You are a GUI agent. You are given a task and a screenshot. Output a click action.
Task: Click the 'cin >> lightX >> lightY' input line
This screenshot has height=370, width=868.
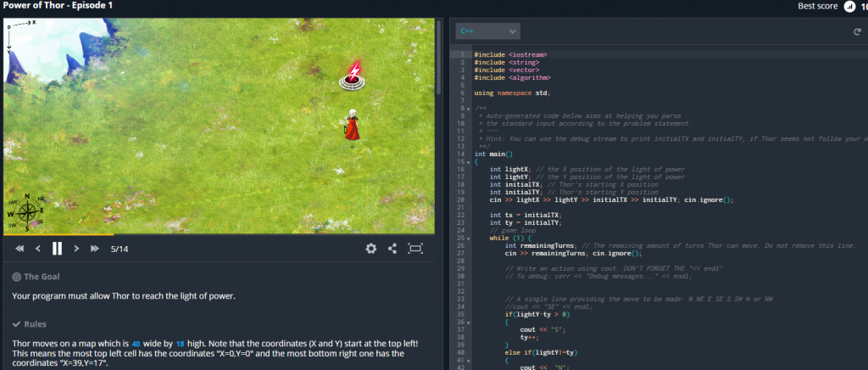tap(612, 200)
